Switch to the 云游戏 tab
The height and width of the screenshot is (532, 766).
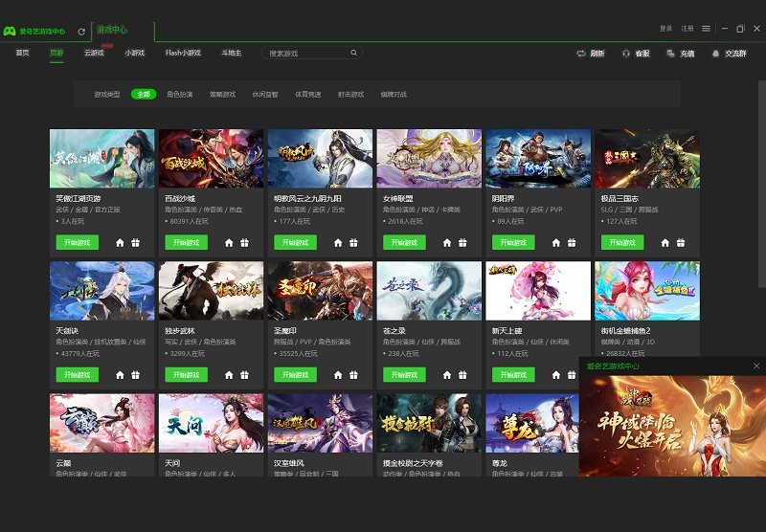95,54
